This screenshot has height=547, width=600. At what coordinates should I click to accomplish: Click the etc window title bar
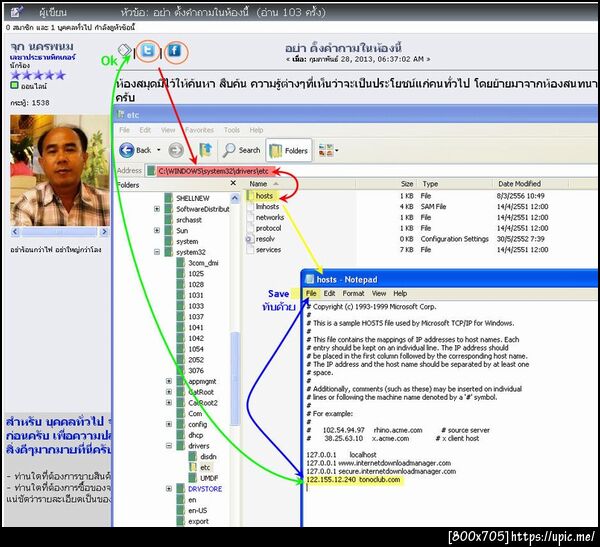pyautogui.click(x=356, y=114)
